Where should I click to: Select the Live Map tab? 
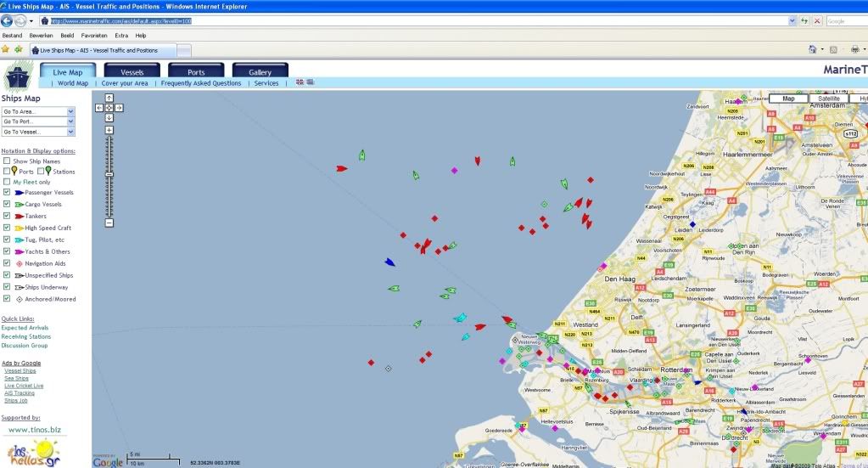pyautogui.click(x=68, y=70)
